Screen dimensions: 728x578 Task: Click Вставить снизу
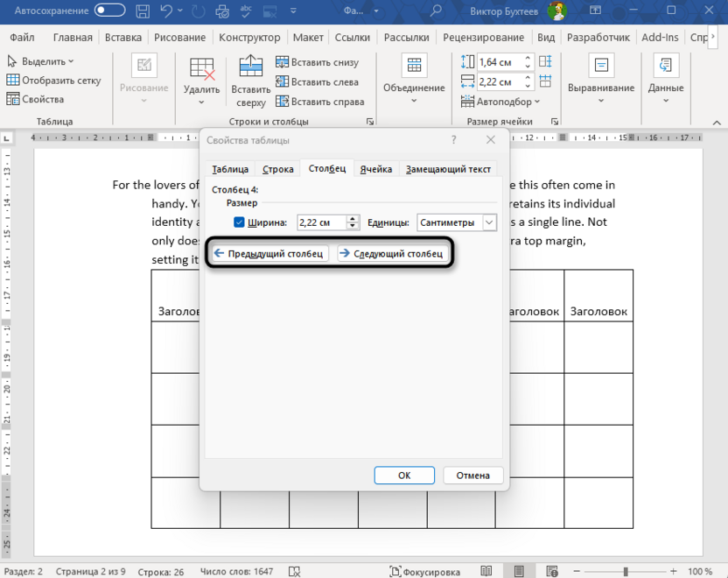317,62
